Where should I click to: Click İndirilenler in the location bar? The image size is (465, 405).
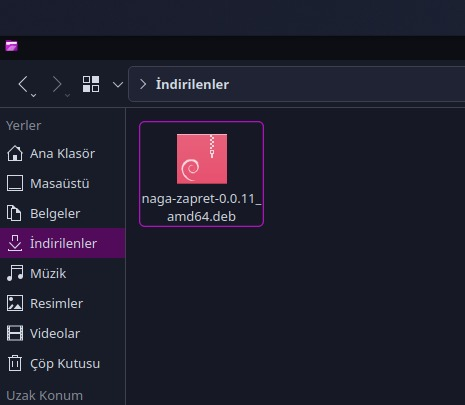[192, 84]
